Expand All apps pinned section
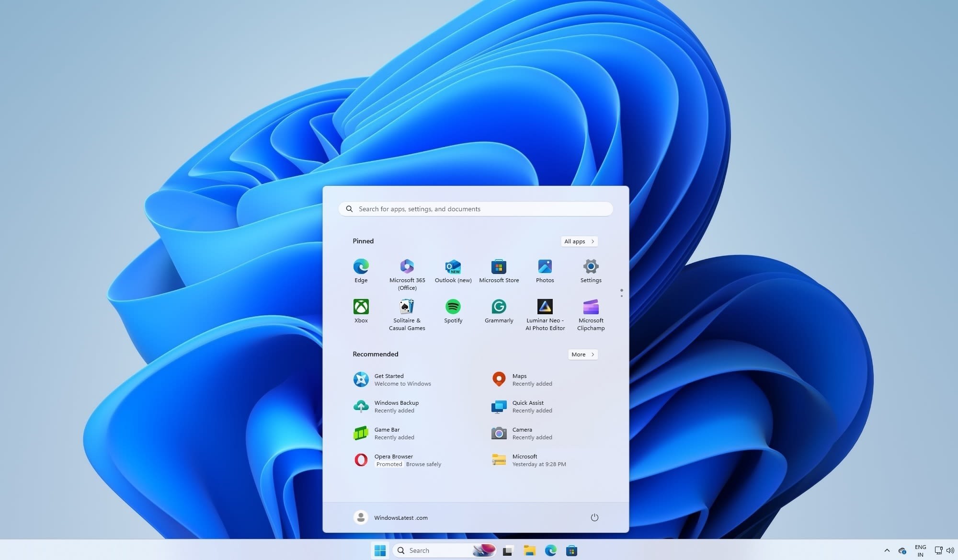 tap(579, 241)
